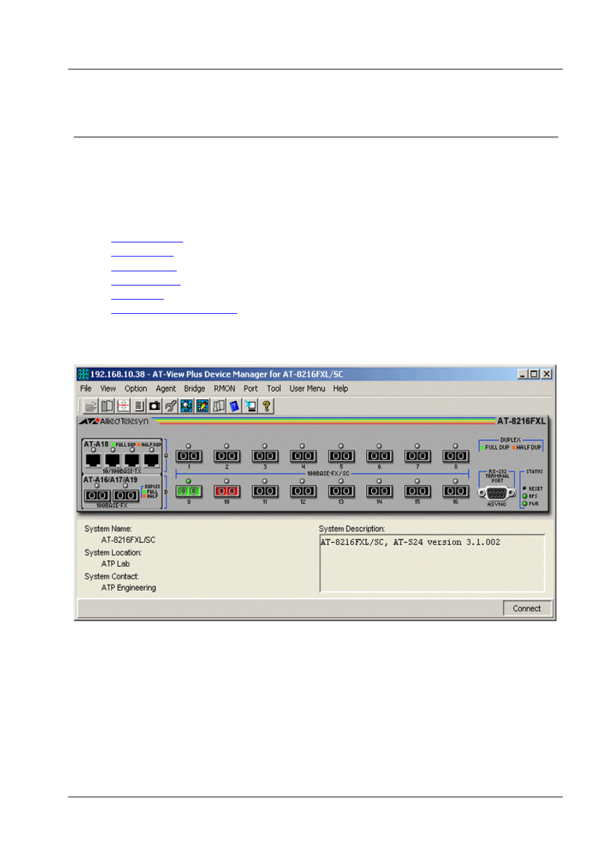Viewport: 613px width, 868px height.
Task: Select fiber port 6 on the device
Action: (379, 457)
